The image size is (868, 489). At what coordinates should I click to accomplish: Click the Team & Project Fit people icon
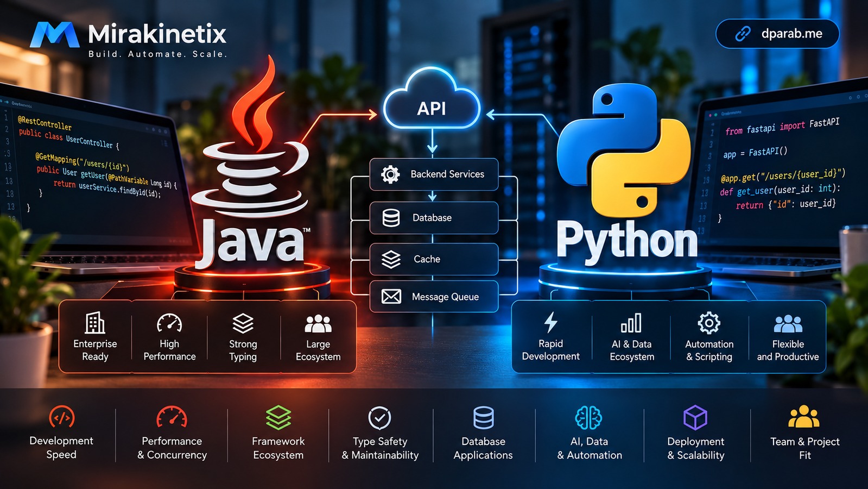pyautogui.click(x=804, y=417)
